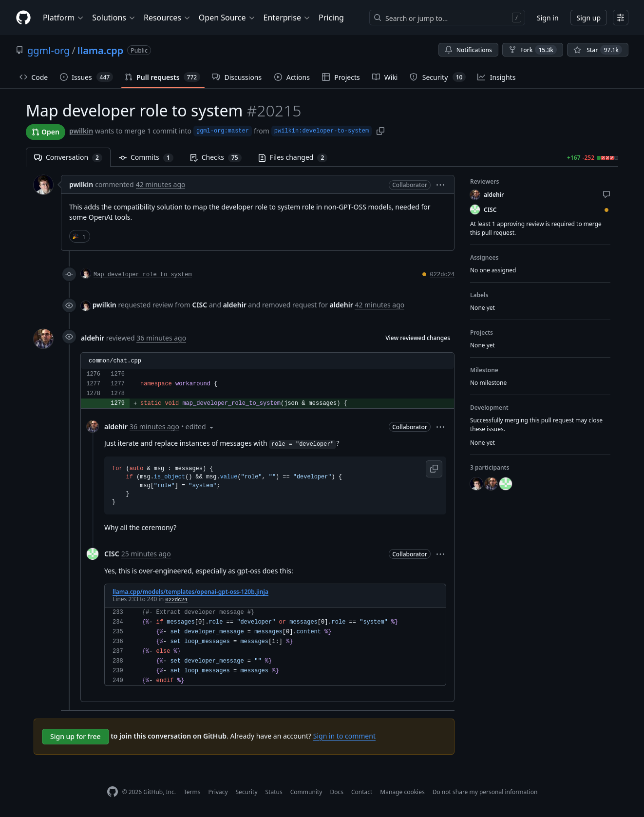Viewport: 644px width, 817px height.
Task: Open options menu on aldehir's review comment
Action: [x=440, y=427]
